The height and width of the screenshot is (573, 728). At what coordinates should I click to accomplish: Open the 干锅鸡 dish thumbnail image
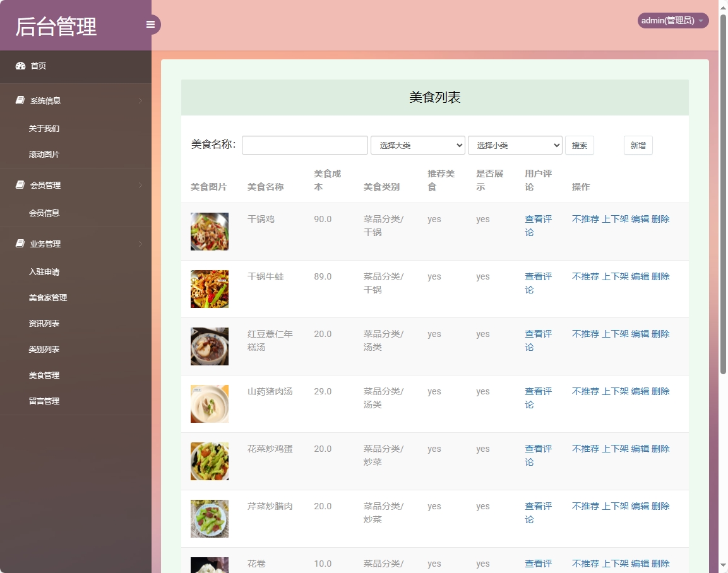210,232
